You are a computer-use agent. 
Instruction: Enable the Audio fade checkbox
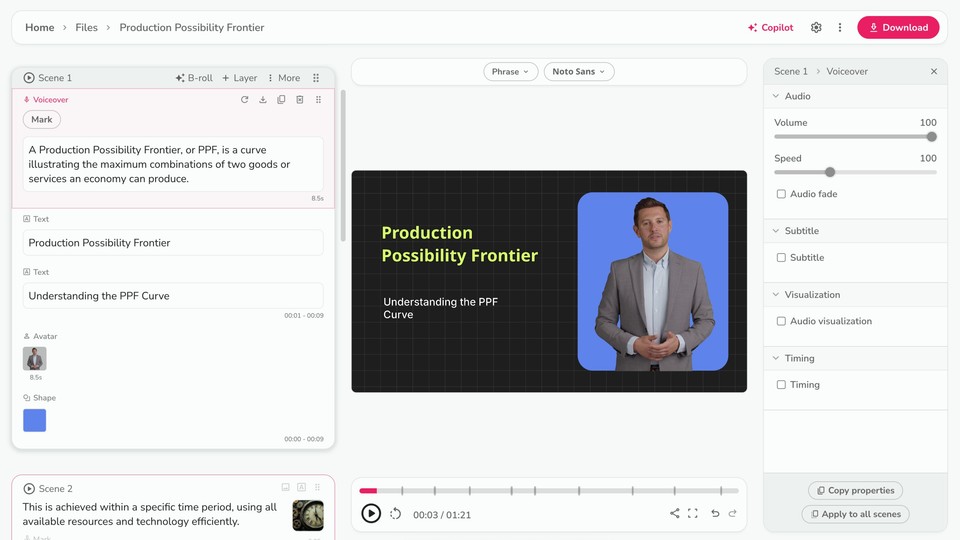click(781, 194)
